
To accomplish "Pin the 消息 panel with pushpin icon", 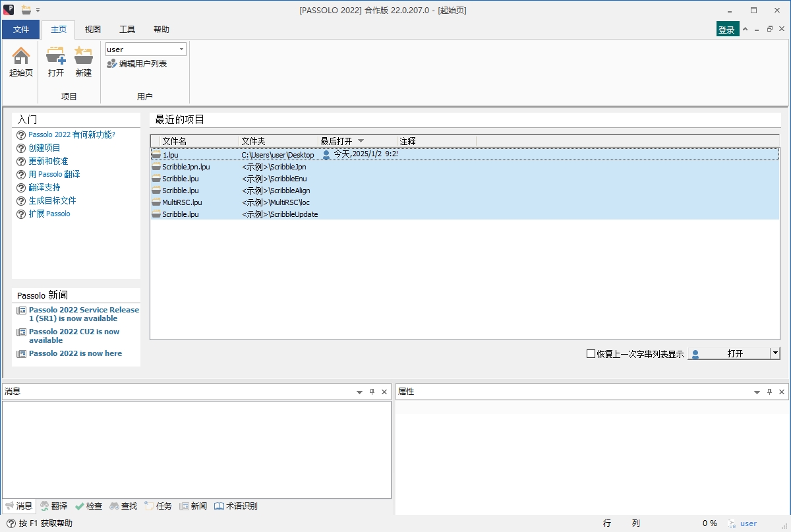I will click(x=372, y=392).
